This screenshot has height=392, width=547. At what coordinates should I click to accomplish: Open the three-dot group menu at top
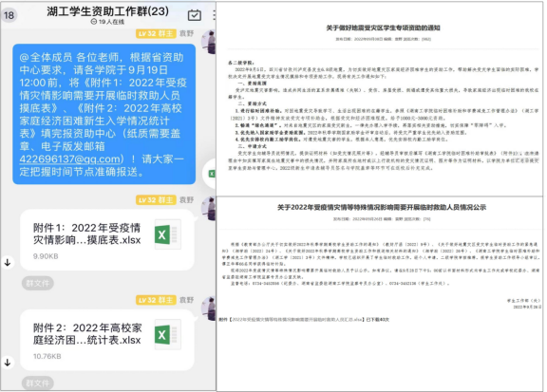click(214, 15)
